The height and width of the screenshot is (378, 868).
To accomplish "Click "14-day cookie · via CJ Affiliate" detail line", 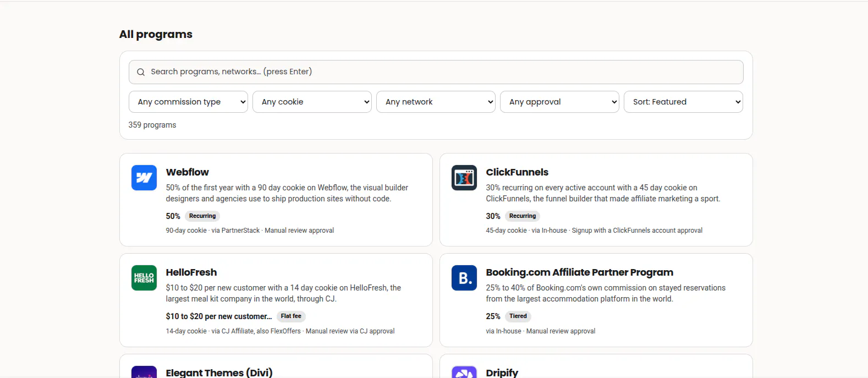I will point(281,331).
